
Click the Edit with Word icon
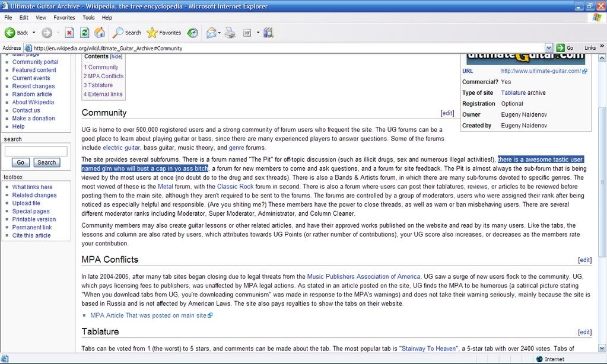click(247, 33)
